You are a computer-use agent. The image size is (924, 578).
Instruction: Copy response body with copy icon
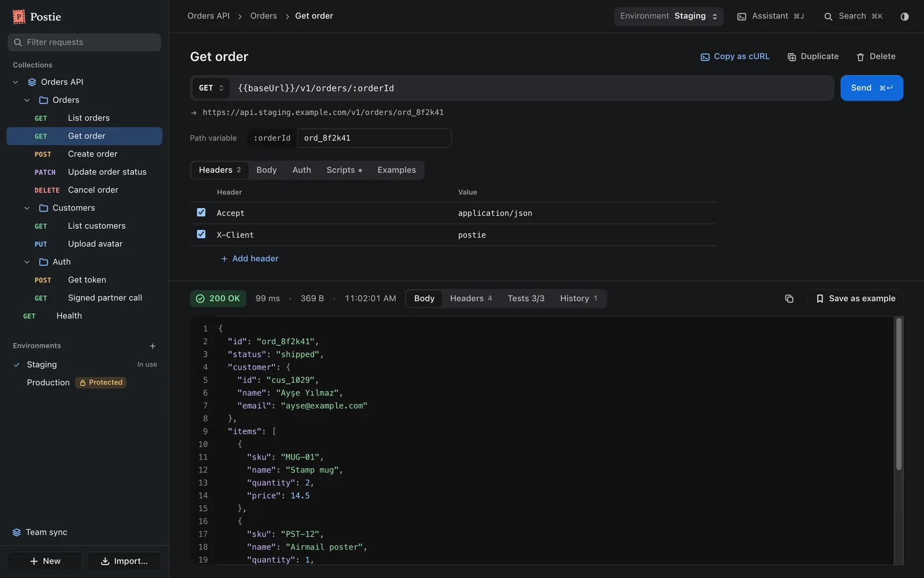point(789,298)
